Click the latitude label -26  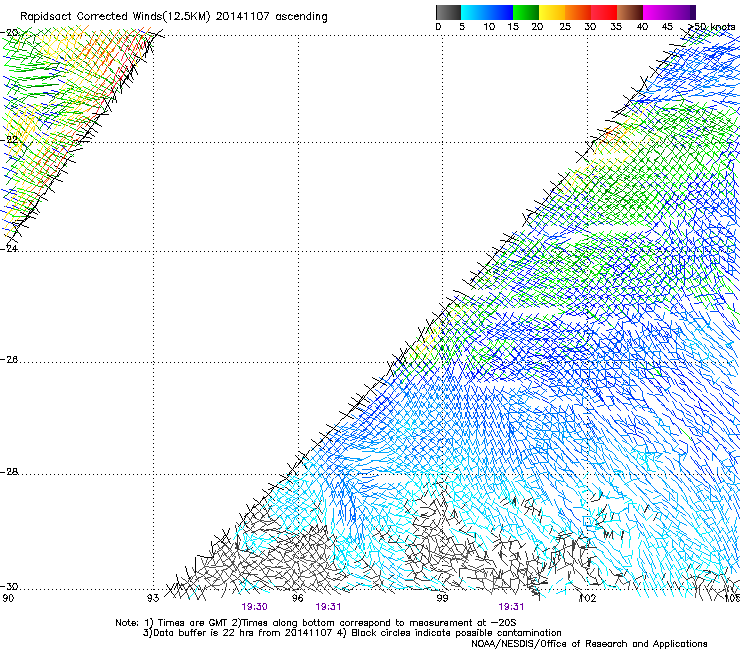9,360
